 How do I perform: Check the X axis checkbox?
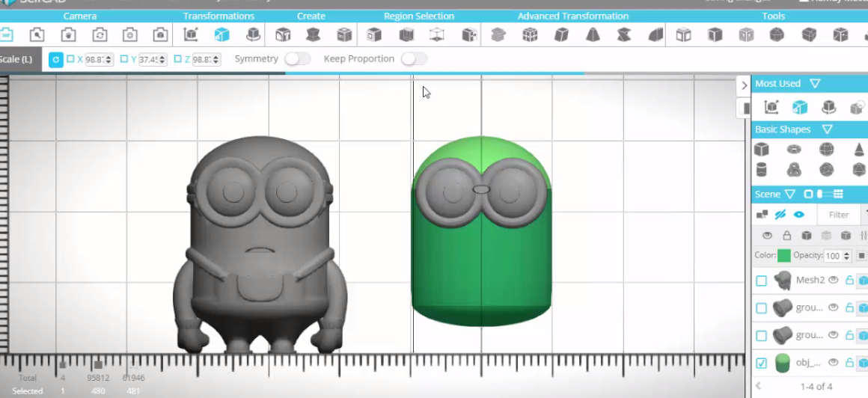70,58
